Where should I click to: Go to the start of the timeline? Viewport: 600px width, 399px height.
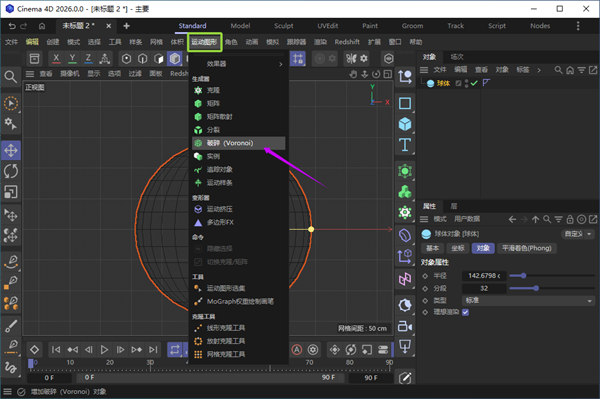pyautogui.click(x=56, y=350)
